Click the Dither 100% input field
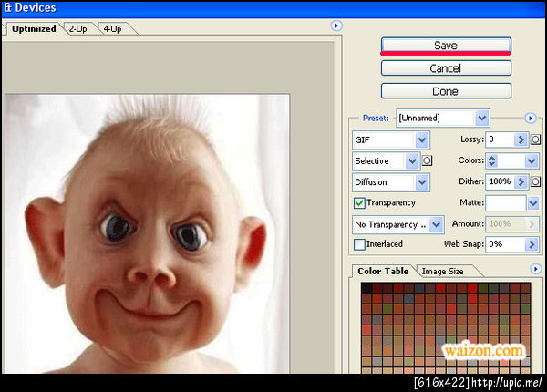The image size is (547, 392). [501, 181]
